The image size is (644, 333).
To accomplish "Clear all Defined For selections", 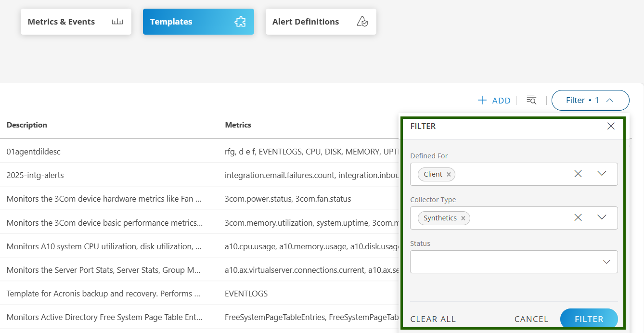I will pos(578,174).
